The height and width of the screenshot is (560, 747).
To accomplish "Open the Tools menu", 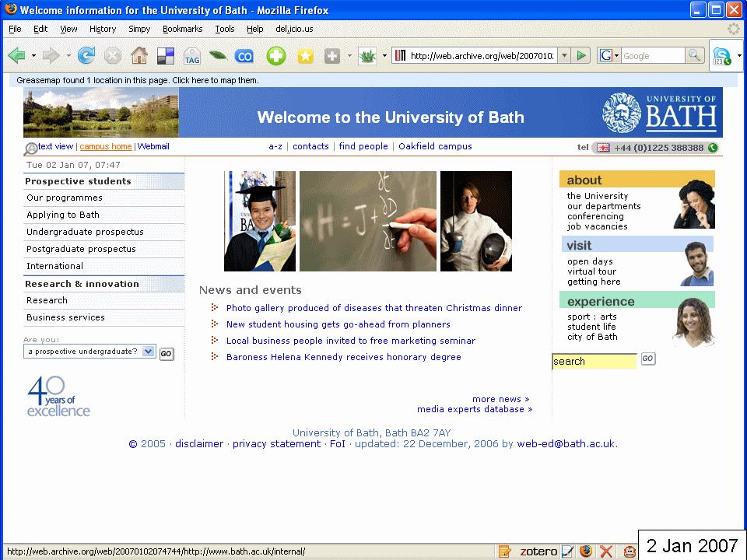I will 224,29.
